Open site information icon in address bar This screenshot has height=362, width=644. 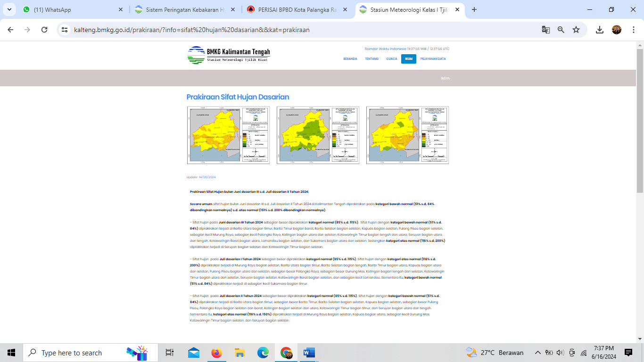pyautogui.click(x=65, y=30)
